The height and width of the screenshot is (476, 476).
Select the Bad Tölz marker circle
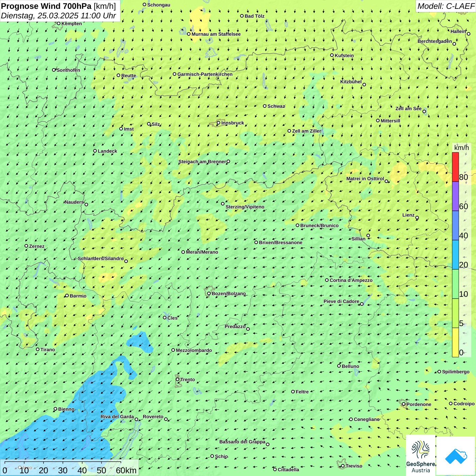click(x=242, y=16)
